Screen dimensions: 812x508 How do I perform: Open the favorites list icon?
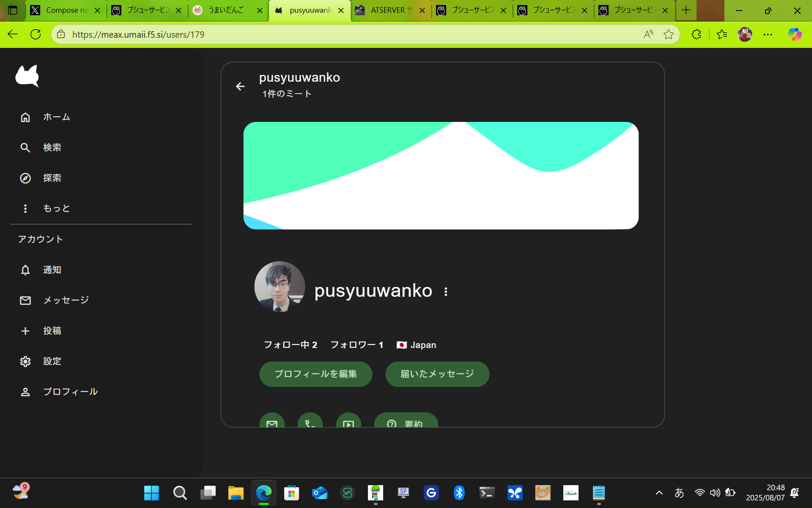point(722,34)
